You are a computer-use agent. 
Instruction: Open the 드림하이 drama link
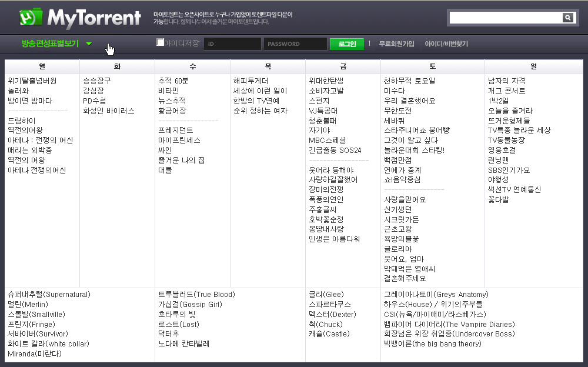[x=22, y=121]
